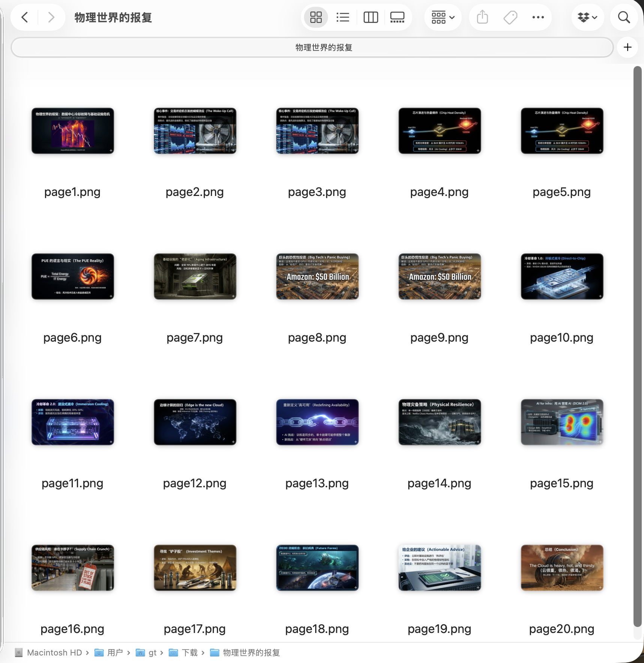The image size is (644, 663).
Task: Click 物理世界的报复 folder in path bar
Action: [x=245, y=653]
